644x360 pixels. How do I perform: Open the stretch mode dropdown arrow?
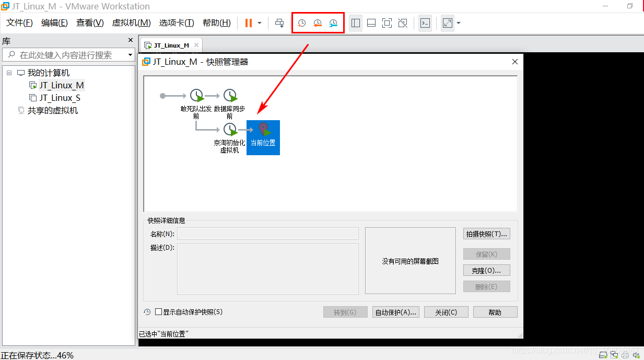458,23
